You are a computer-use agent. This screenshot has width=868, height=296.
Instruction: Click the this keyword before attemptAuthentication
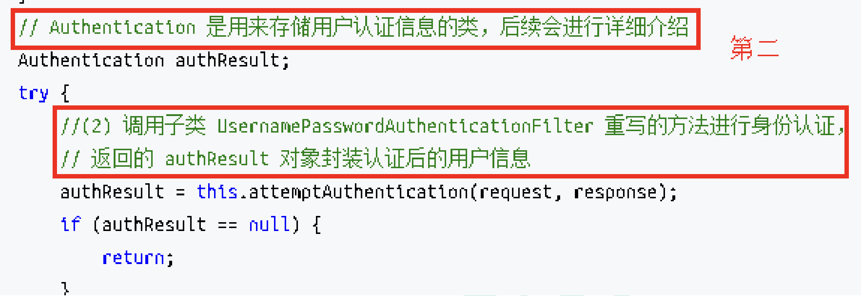coord(217,192)
